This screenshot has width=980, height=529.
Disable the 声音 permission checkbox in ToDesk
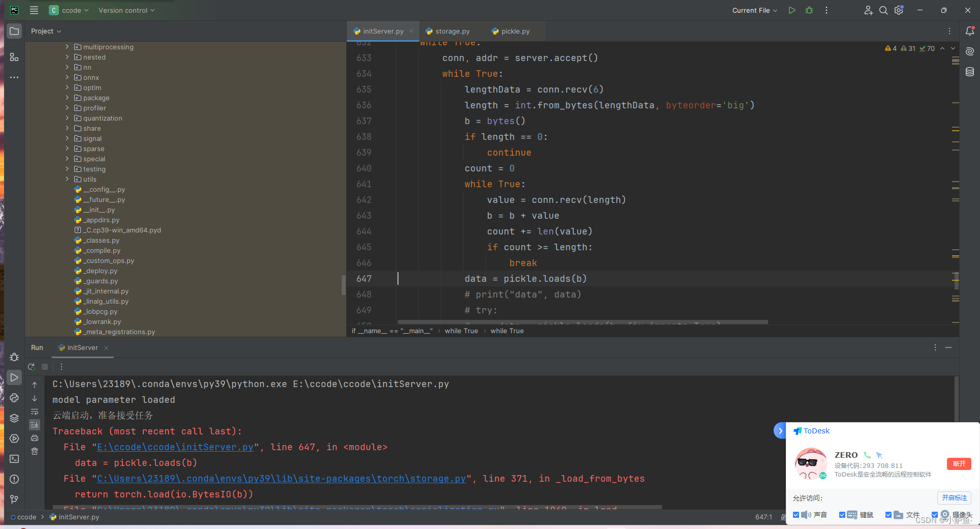(797, 515)
